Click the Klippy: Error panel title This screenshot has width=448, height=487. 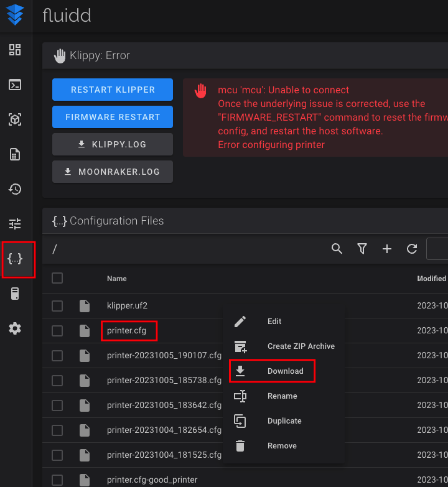(x=100, y=55)
